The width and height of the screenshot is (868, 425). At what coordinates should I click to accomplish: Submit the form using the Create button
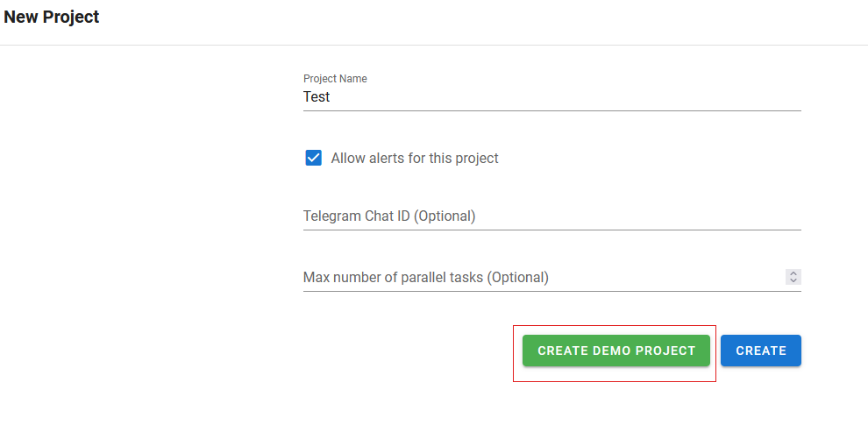[761, 351]
